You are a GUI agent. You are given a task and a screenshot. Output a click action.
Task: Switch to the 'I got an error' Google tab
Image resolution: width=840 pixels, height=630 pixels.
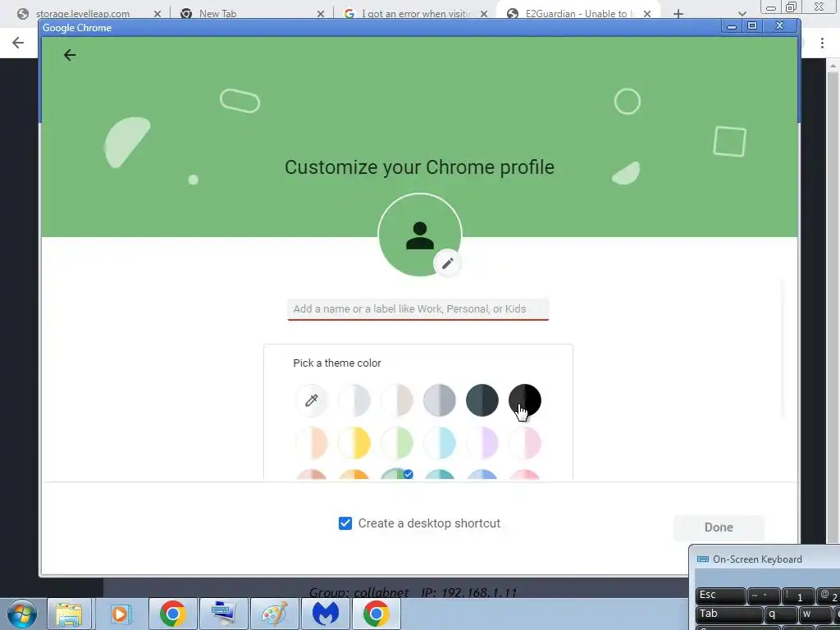415,14
